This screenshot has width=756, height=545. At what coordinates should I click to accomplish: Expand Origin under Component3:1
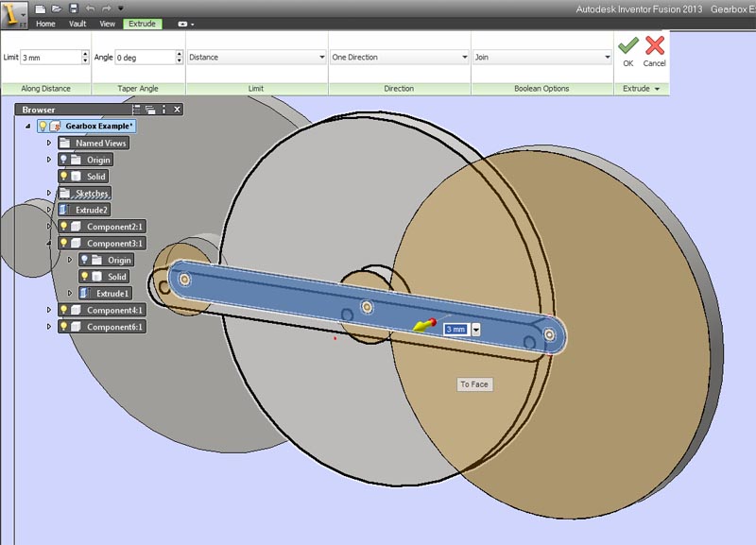click(x=69, y=260)
